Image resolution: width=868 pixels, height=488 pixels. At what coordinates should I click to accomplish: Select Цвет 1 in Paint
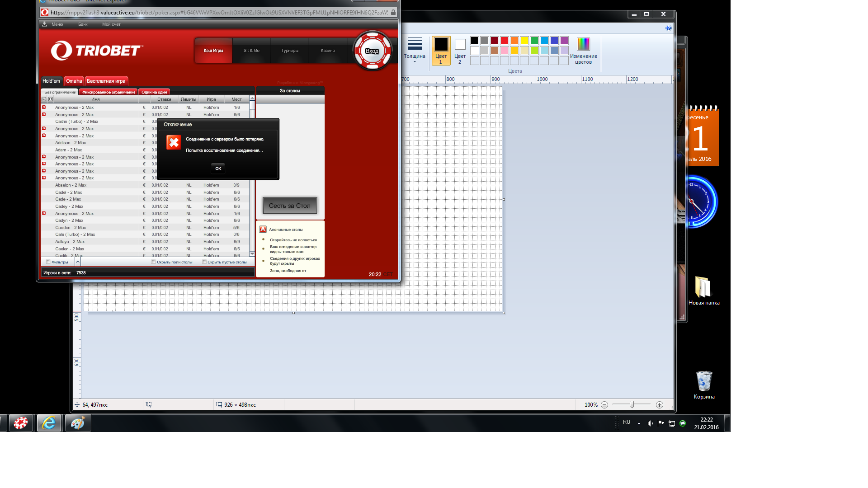(441, 51)
